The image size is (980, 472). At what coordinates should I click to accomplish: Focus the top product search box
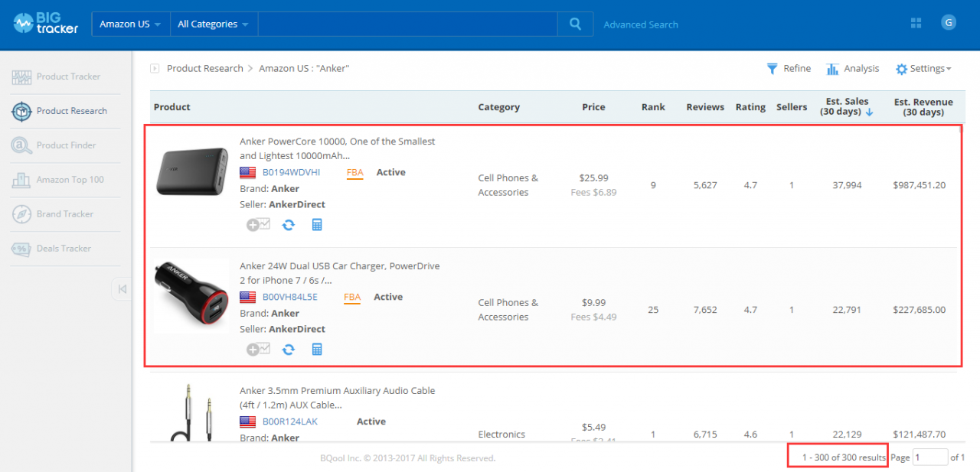[407, 24]
